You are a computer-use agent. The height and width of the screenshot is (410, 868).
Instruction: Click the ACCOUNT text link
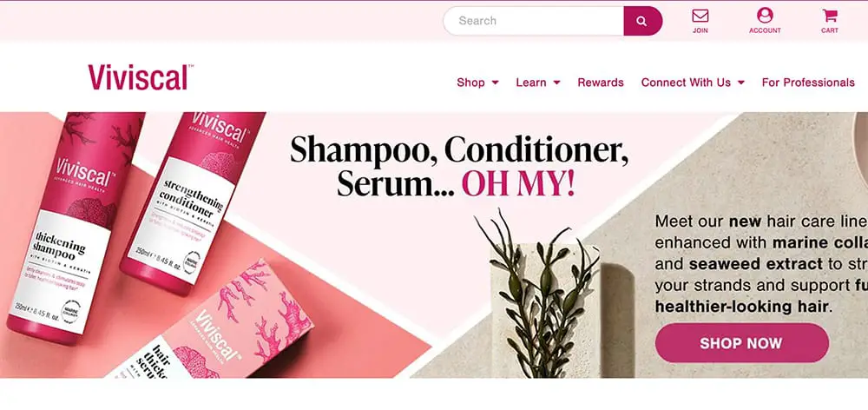[x=765, y=30]
